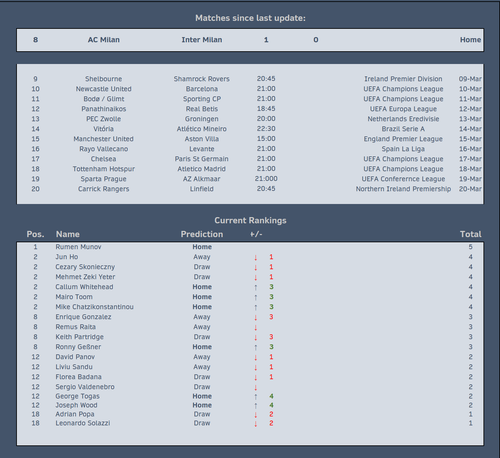Image resolution: width=500 pixels, height=458 pixels.
Task: Click Callum Whitehead in rankings
Action: click(84, 287)
